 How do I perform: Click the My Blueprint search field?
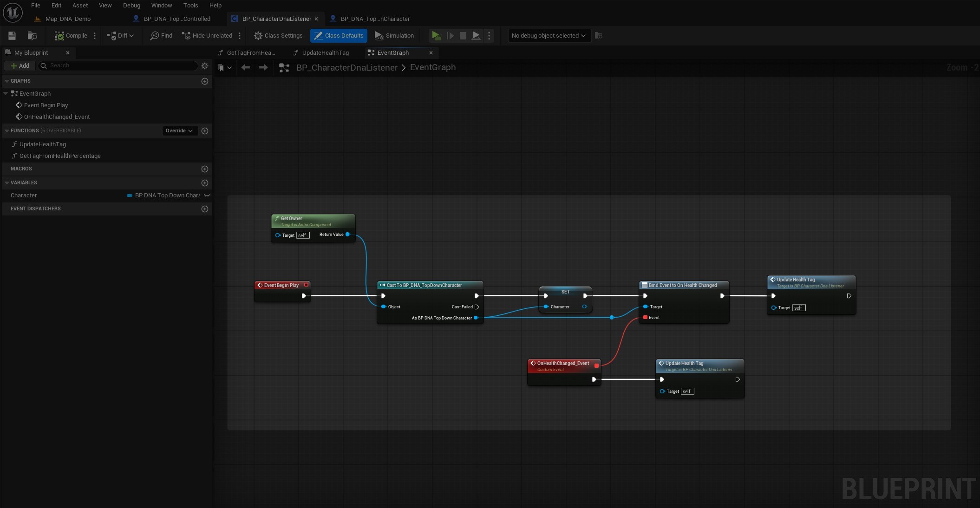(121, 66)
